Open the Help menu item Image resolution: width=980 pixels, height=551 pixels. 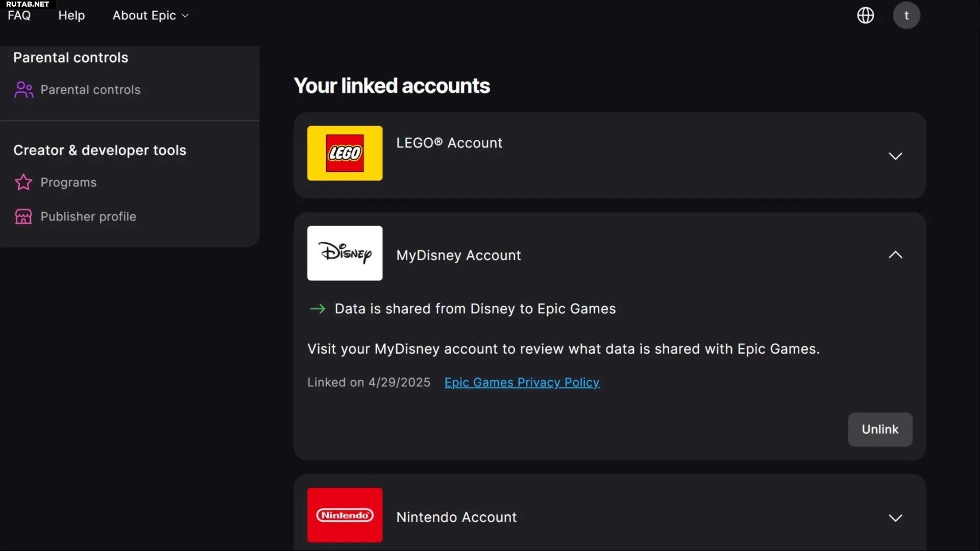(x=71, y=15)
